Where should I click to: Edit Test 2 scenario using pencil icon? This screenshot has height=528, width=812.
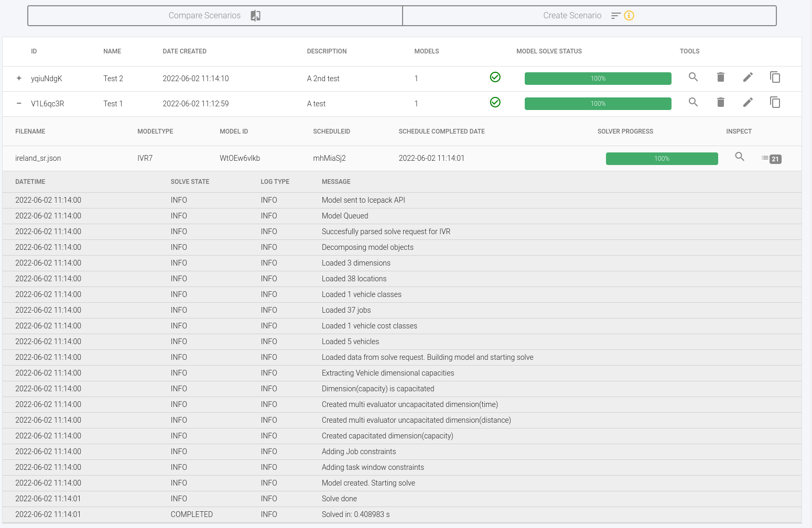pos(748,77)
